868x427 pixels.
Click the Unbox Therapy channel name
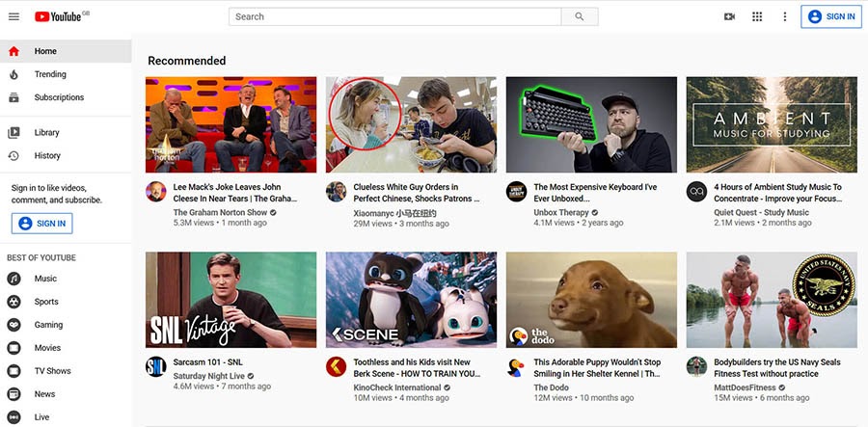[560, 212]
